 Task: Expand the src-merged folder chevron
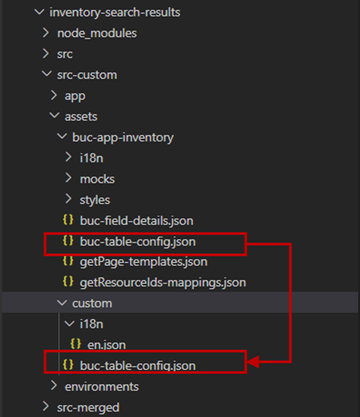tap(46, 407)
